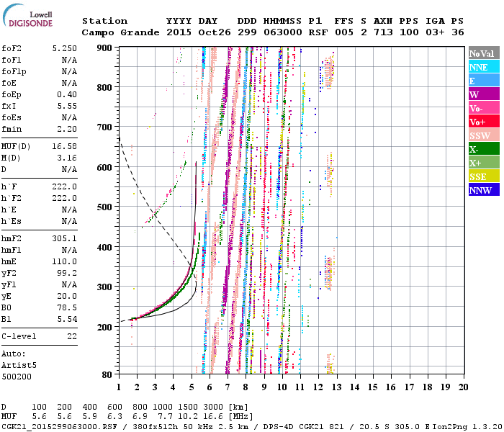
Task: Select the SSE yellow legend swatch
Action: 484,176
